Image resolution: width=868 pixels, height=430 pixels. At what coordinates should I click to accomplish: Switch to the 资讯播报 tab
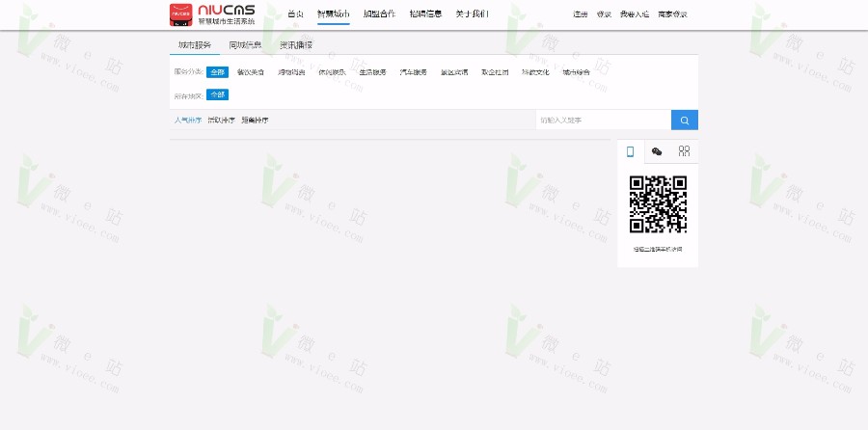(x=296, y=44)
